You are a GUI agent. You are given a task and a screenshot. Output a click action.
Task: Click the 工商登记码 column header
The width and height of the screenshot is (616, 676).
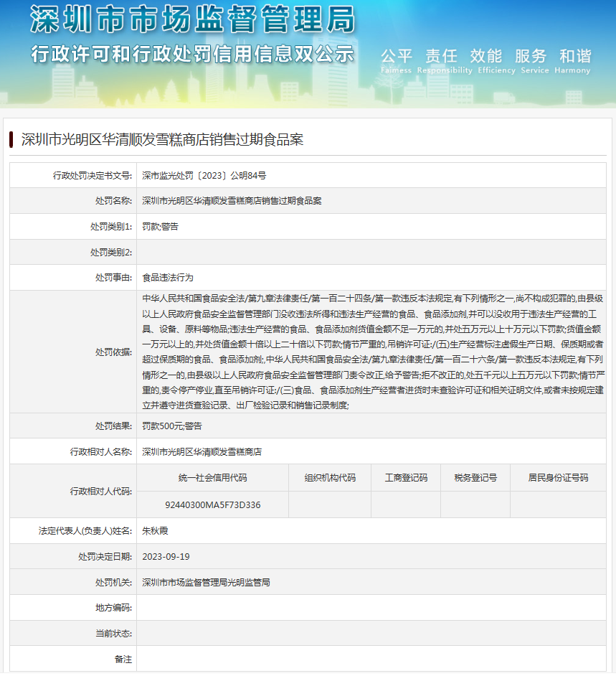pyautogui.click(x=406, y=478)
